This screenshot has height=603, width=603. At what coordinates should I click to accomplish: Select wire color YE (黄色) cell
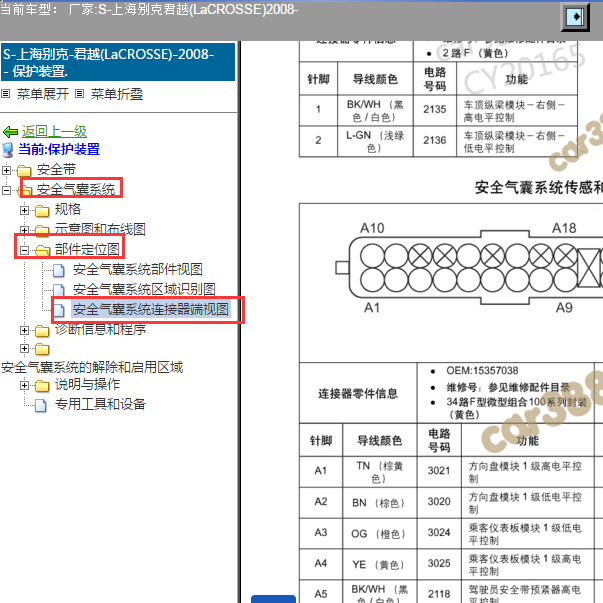pos(379,565)
